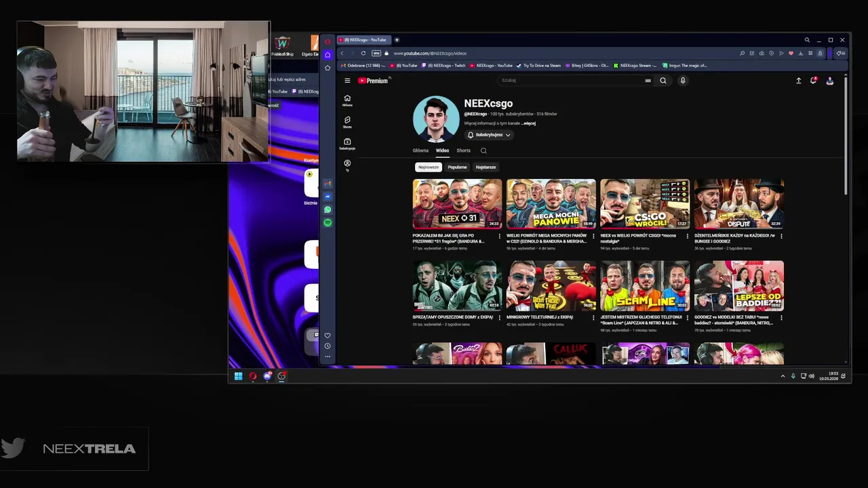Click the Opera menu logo button

point(328,41)
